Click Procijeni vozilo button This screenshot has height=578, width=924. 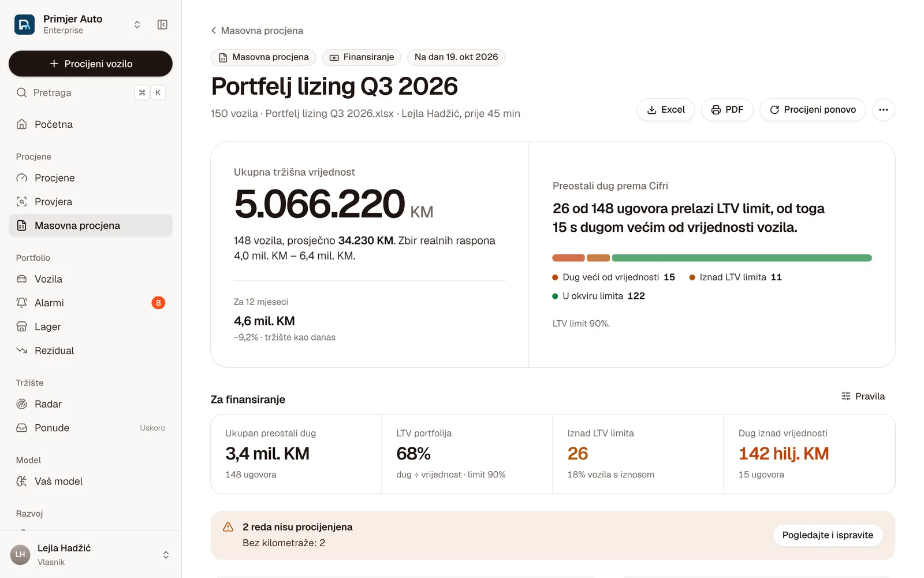pyautogui.click(x=91, y=64)
